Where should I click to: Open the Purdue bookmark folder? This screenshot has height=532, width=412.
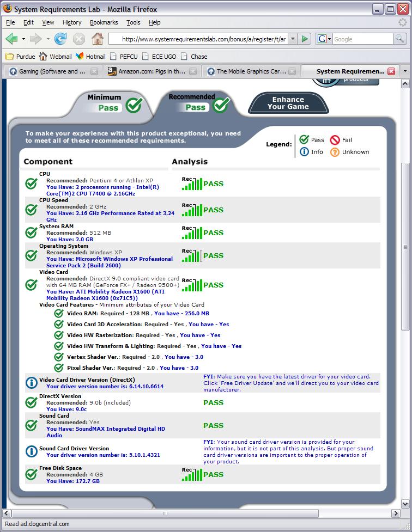[21, 57]
